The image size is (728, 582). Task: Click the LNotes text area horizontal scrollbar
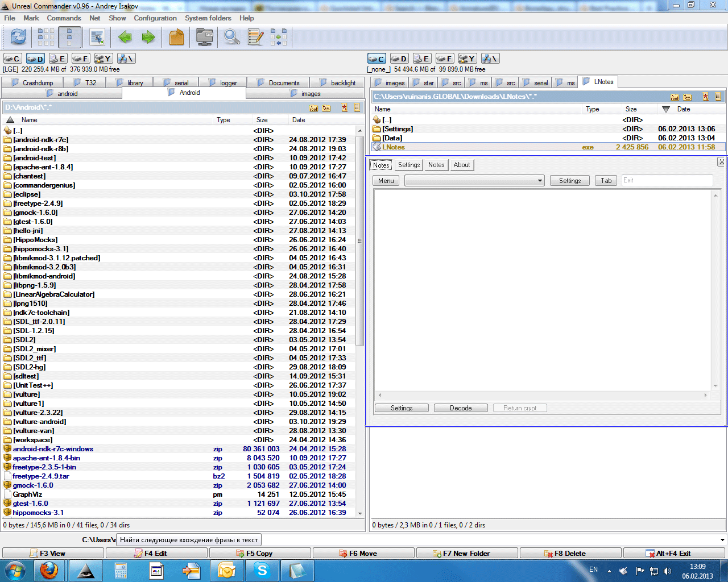pos(543,395)
